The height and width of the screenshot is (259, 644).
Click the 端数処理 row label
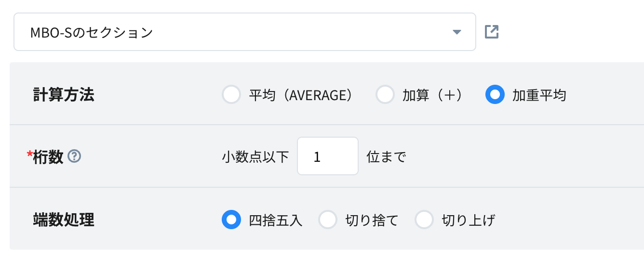[x=63, y=220]
